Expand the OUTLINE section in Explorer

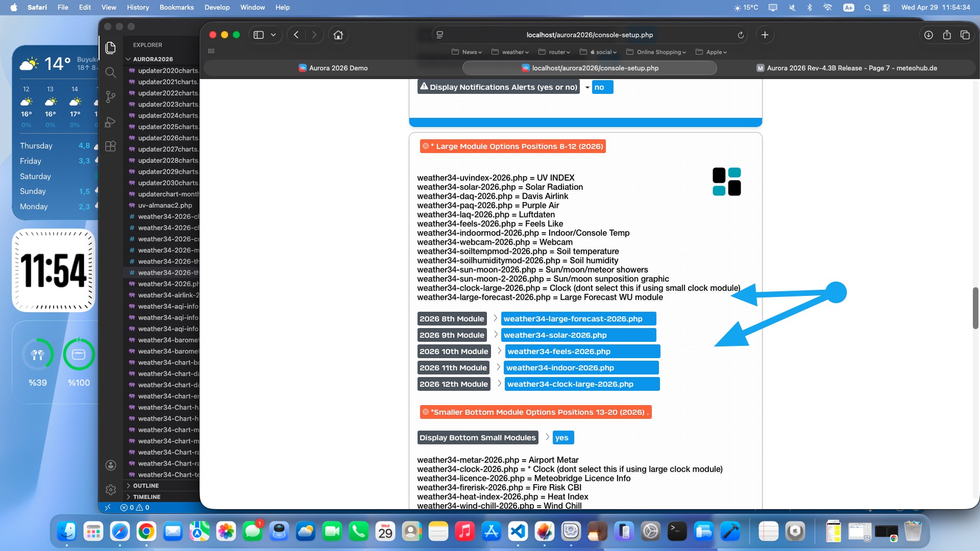pyautogui.click(x=146, y=486)
